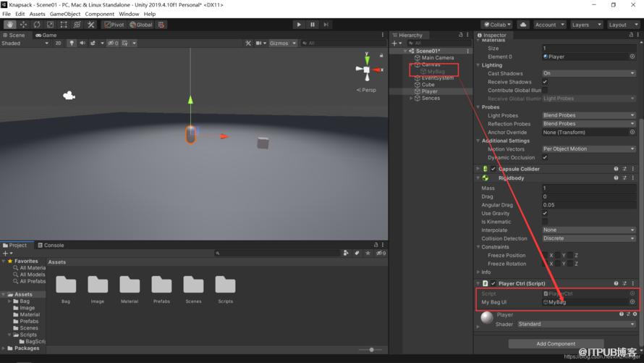This screenshot has width=644, height=363.
Task: Click the Pause button
Action: [x=312, y=25]
